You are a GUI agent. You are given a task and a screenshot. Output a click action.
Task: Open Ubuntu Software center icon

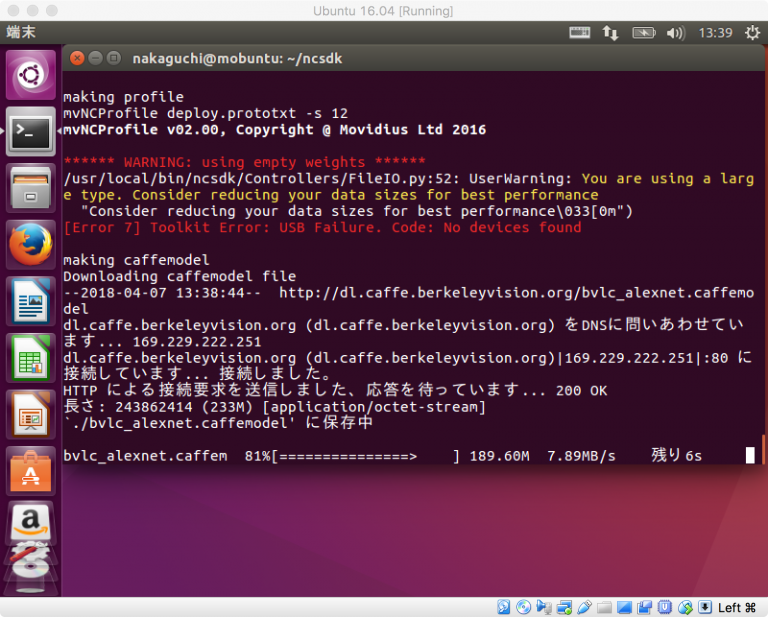[x=30, y=471]
